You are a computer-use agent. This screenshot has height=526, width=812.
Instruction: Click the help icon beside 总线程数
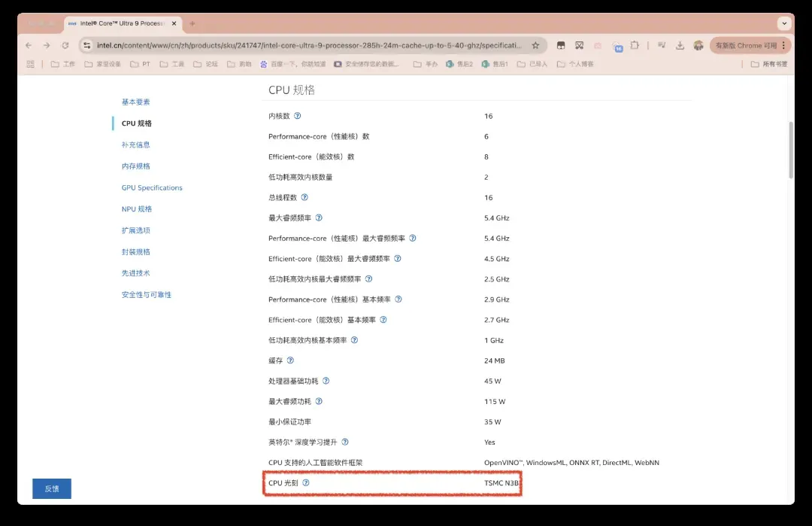click(x=304, y=197)
